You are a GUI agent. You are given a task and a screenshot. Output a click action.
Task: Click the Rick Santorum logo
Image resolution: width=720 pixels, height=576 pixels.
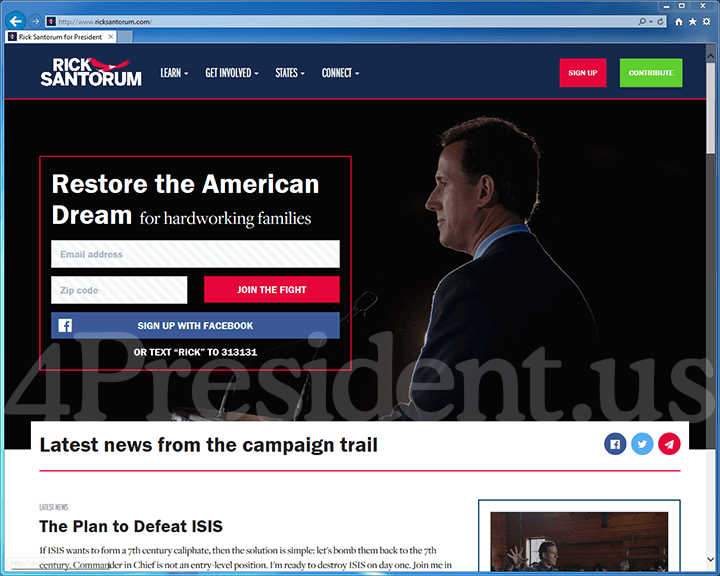click(91, 72)
